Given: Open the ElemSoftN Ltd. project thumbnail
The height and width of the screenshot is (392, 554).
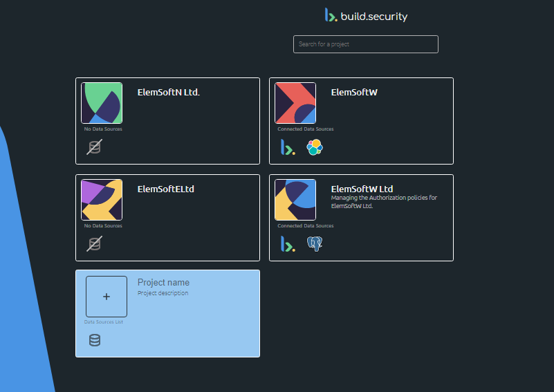Looking at the screenshot, I should (x=102, y=103).
